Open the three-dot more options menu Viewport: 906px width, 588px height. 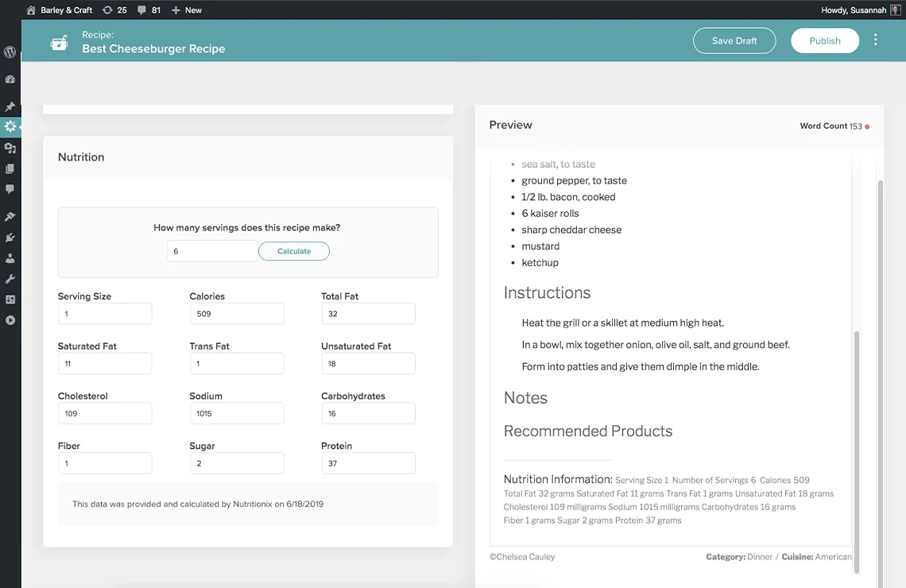(x=875, y=39)
